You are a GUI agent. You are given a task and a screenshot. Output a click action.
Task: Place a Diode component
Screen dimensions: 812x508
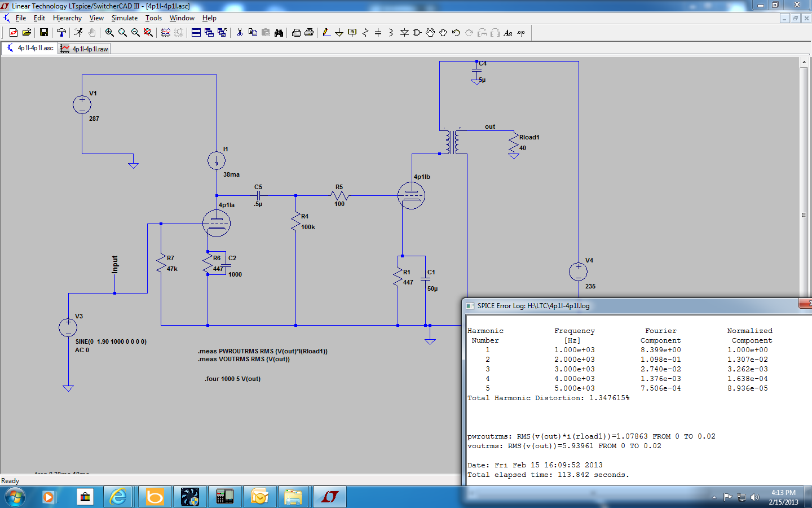404,33
